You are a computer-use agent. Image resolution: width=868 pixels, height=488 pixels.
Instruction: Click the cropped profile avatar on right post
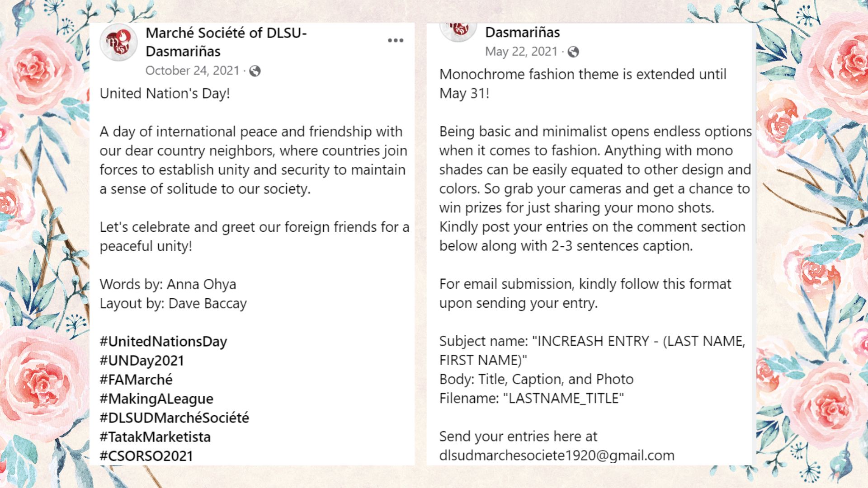tap(458, 31)
